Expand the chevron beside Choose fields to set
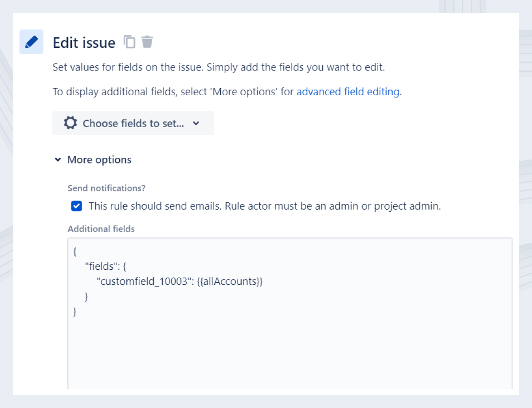 (196, 124)
